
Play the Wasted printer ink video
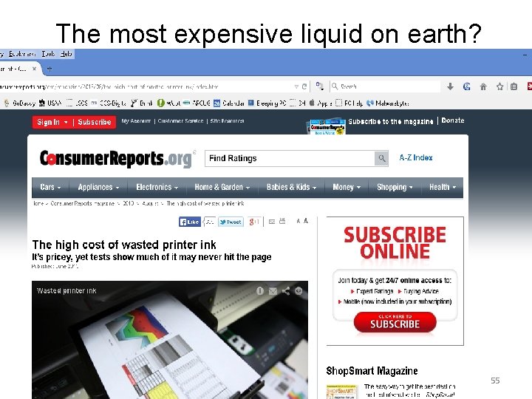[170, 340]
